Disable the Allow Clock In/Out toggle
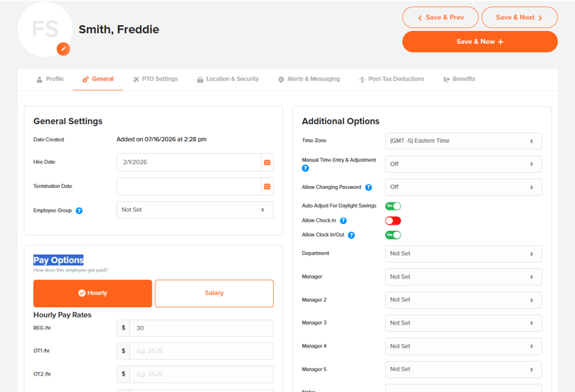The height and width of the screenshot is (392, 575). coord(393,235)
